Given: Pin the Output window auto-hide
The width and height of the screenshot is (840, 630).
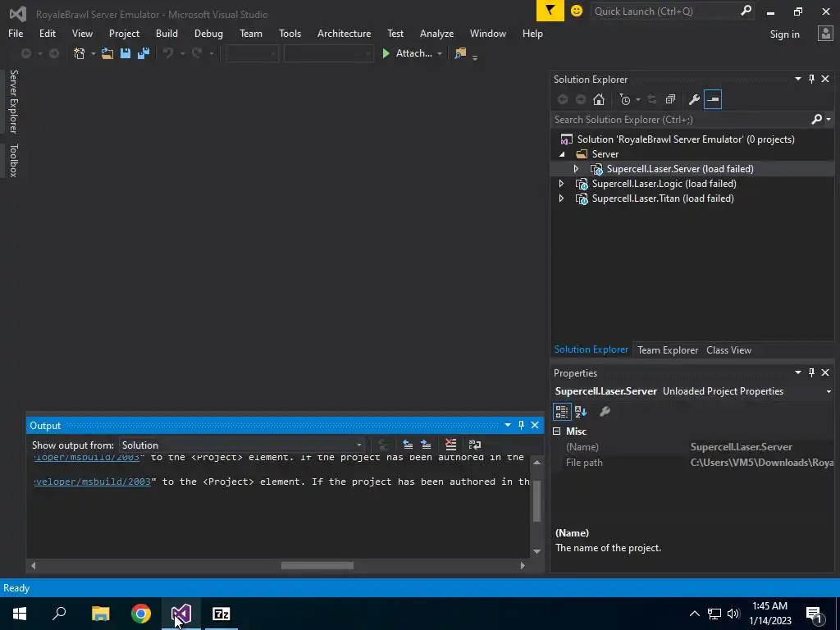Looking at the screenshot, I should (x=521, y=426).
